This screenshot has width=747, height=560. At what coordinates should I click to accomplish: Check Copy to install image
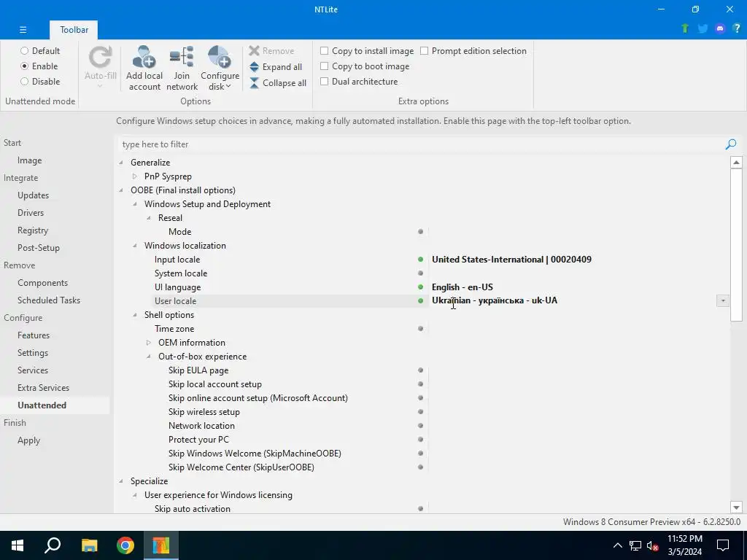325,50
